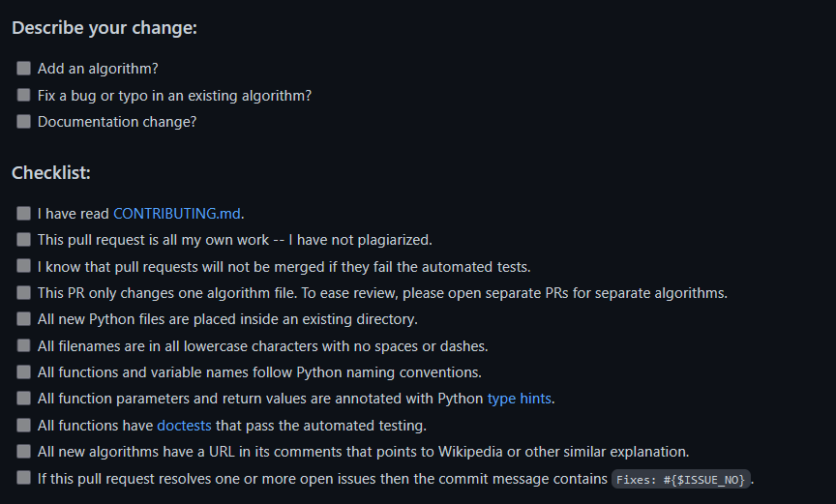This screenshot has height=504, width=836.
Task: Select the 'Documentation change?' checkbox
Action: (x=23, y=122)
